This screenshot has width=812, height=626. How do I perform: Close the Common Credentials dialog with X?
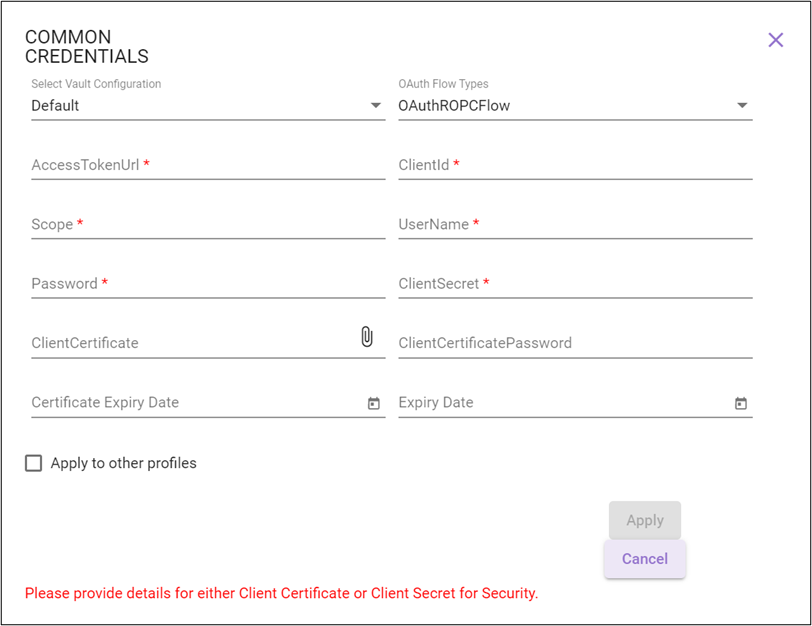(x=775, y=40)
